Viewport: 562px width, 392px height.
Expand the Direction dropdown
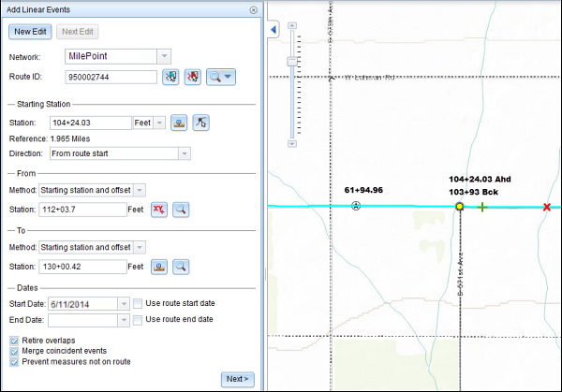tap(185, 152)
